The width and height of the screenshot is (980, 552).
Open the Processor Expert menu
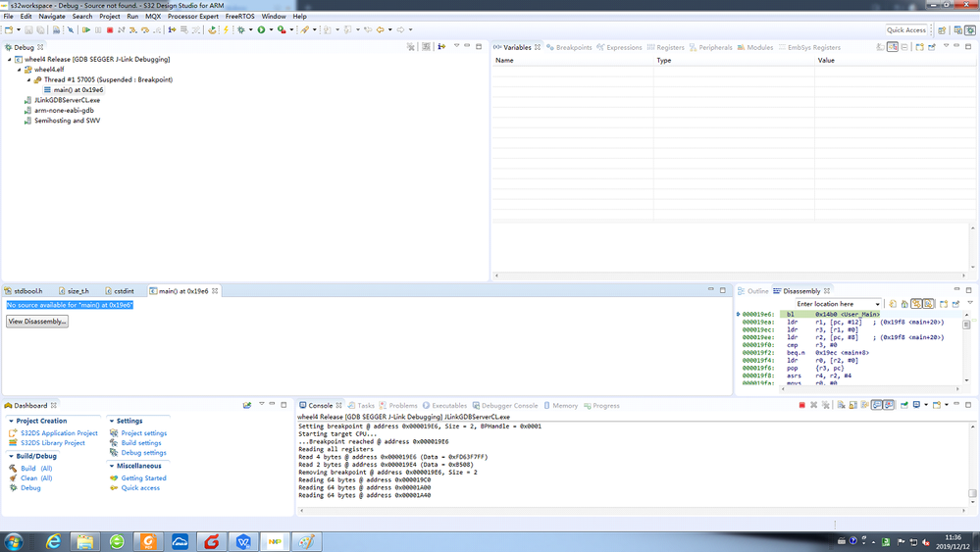coord(193,17)
